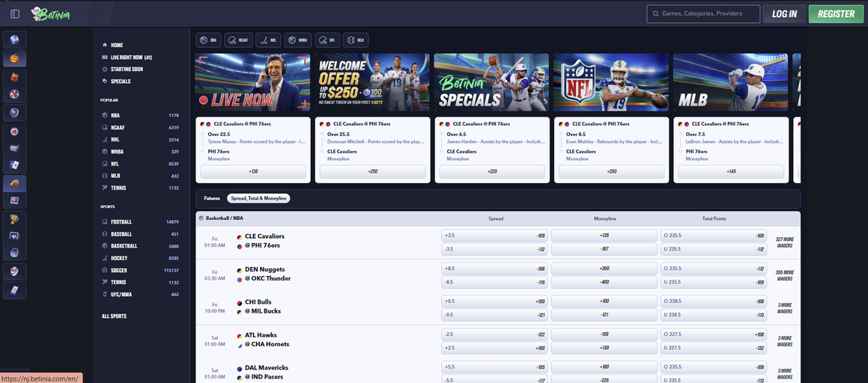The image size is (868, 383).
Task: Open Football under Sports list
Action: click(x=141, y=221)
